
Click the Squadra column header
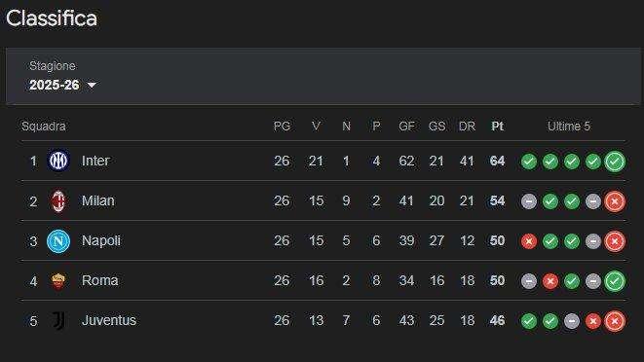point(44,126)
